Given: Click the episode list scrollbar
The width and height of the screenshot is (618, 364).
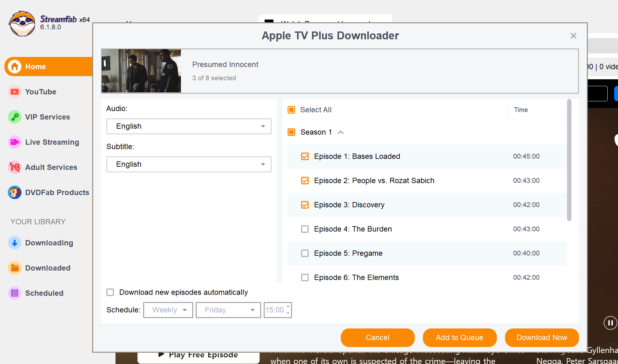Looking at the screenshot, I should click(569, 160).
